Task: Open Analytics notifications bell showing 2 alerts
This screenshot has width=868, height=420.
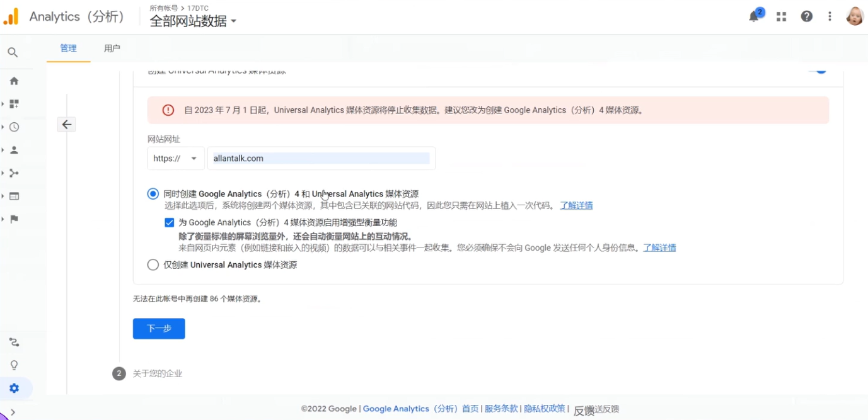Action: [754, 16]
